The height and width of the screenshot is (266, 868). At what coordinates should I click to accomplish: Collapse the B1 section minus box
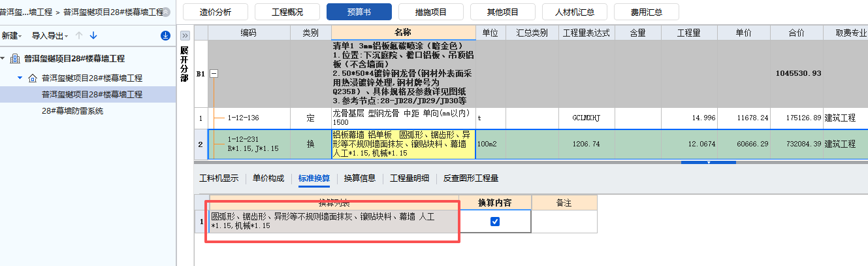[x=214, y=74]
